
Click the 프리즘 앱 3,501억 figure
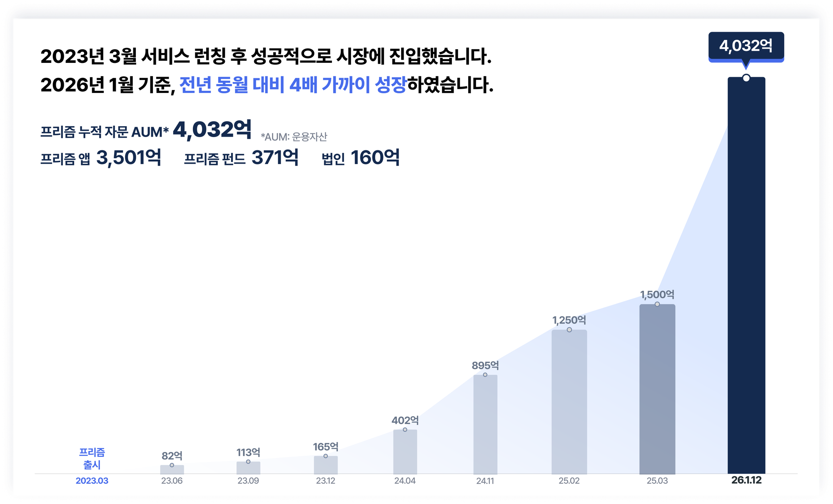coord(128,158)
